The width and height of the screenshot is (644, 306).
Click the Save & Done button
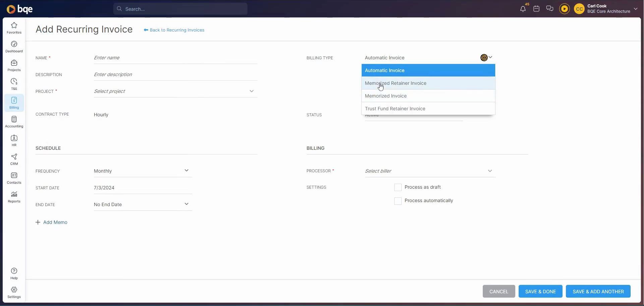(540, 292)
